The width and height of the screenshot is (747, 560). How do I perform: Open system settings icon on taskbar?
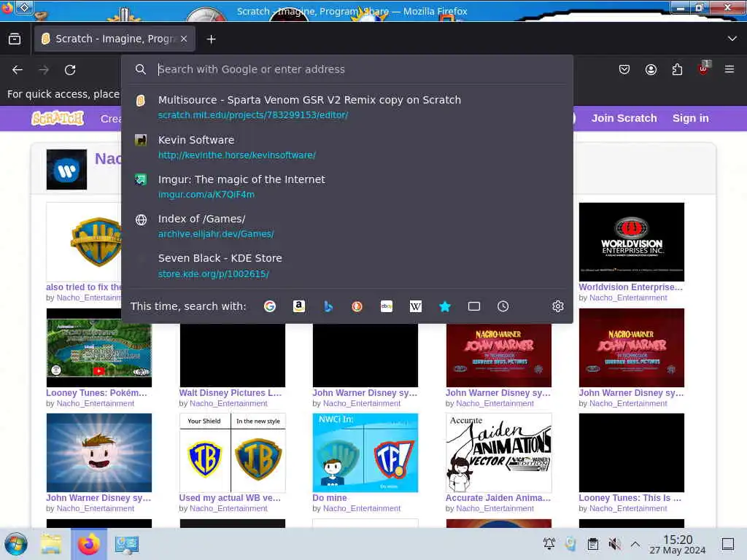tap(127, 544)
